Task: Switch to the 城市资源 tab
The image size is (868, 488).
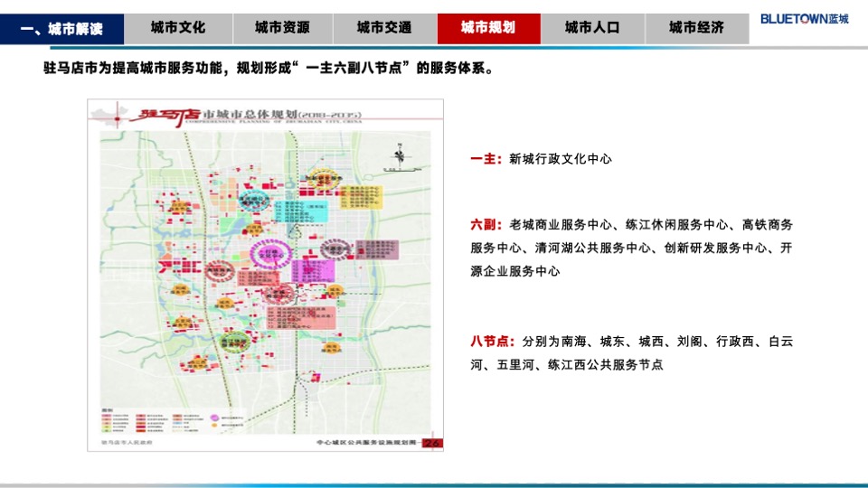Action: coord(281,28)
